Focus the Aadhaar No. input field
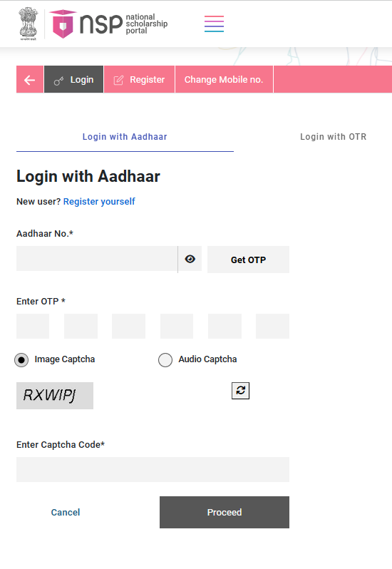 pyautogui.click(x=97, y=259)
